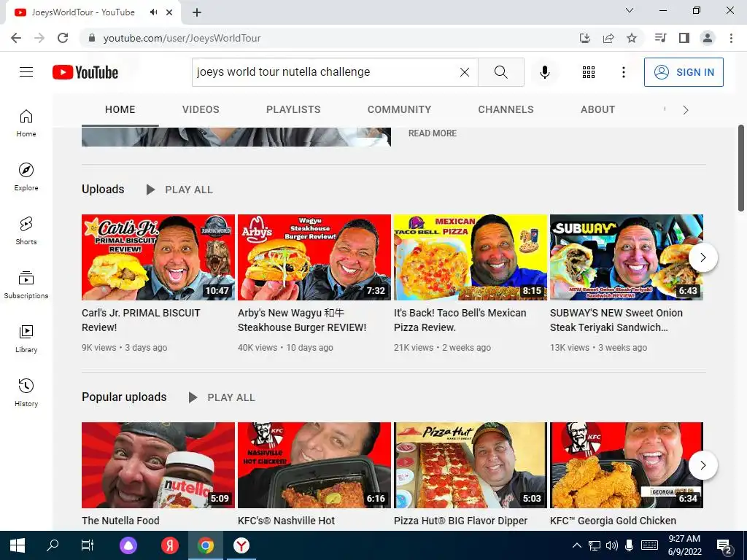Image resolution: width=747 pixels, height=560 pixels.
Task: Switch to the PLAYLISTS tab
Action: (293, 109)
